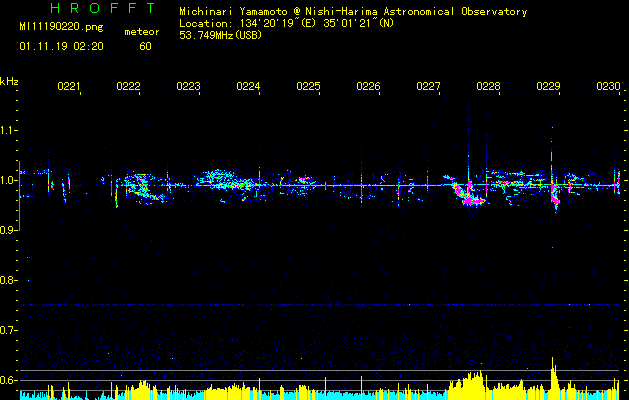Click the 0.7 frequency axis label
629x400 pixels.
8,330
